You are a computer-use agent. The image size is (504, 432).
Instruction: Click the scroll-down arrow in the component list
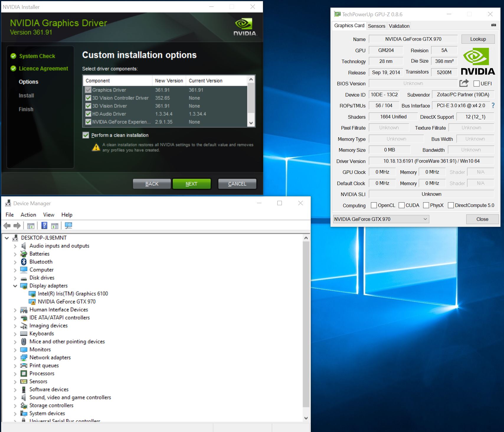point(251,123)
